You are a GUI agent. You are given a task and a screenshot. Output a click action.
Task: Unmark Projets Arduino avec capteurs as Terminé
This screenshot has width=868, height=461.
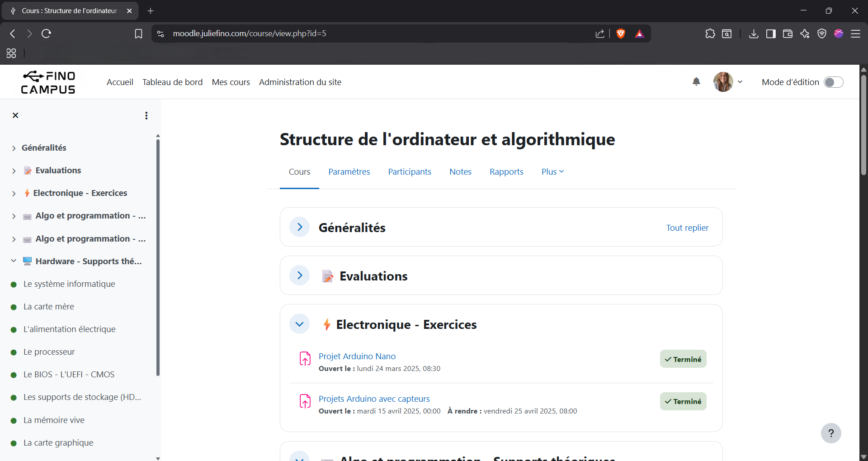pyautogui.click(x=683, y=401)
